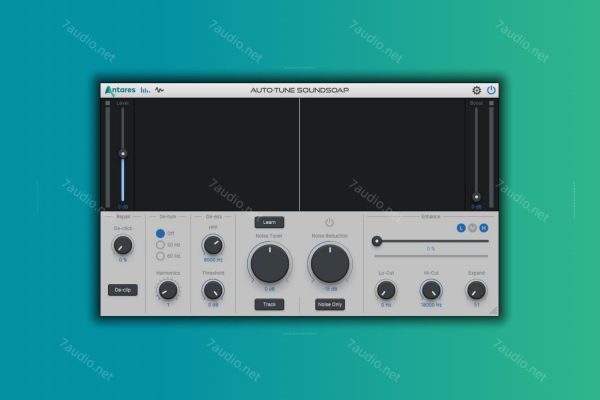Screen dimensions: 600x400
Task: Click the Boost slider handle
Action: [x=476, y=197]
